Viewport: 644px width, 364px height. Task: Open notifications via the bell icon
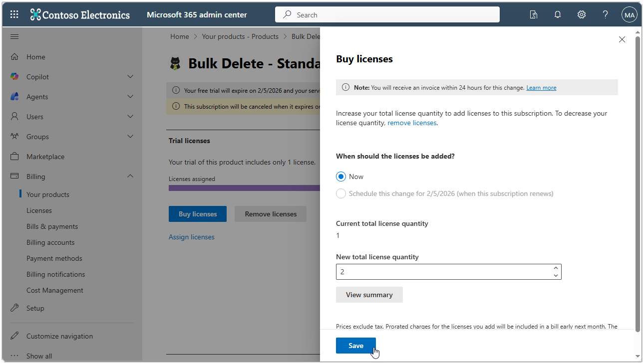(x=558, y=14)
